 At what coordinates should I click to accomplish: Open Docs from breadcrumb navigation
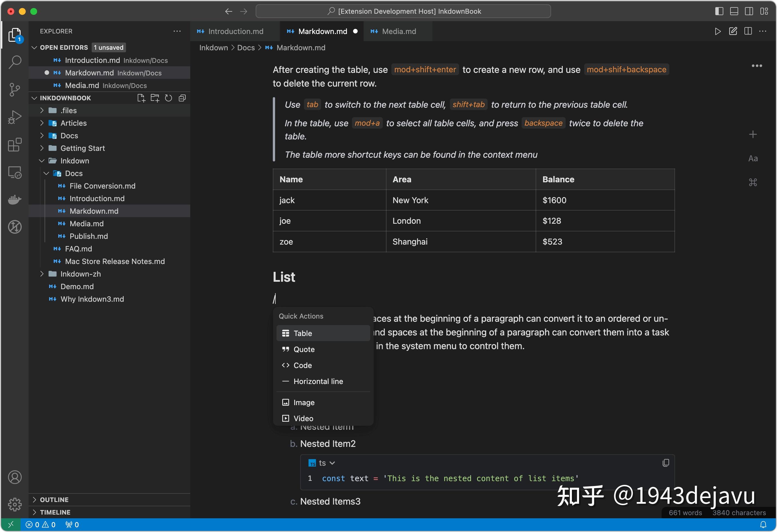coord(246,47)
